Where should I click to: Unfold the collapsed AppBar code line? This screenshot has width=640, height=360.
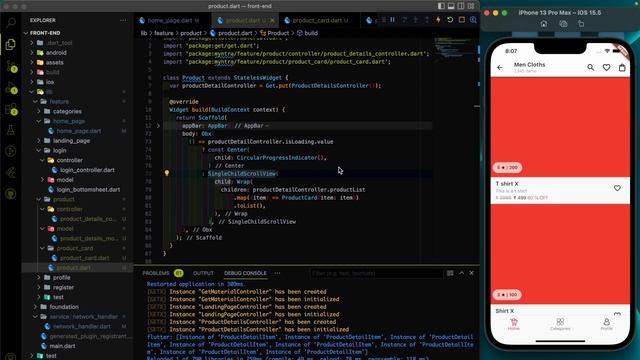[158, 126]
